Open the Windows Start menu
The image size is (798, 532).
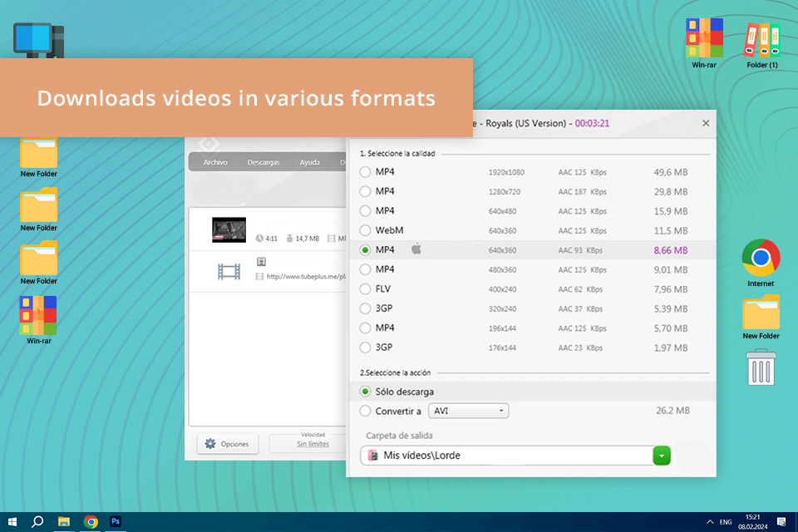[12, 522]
